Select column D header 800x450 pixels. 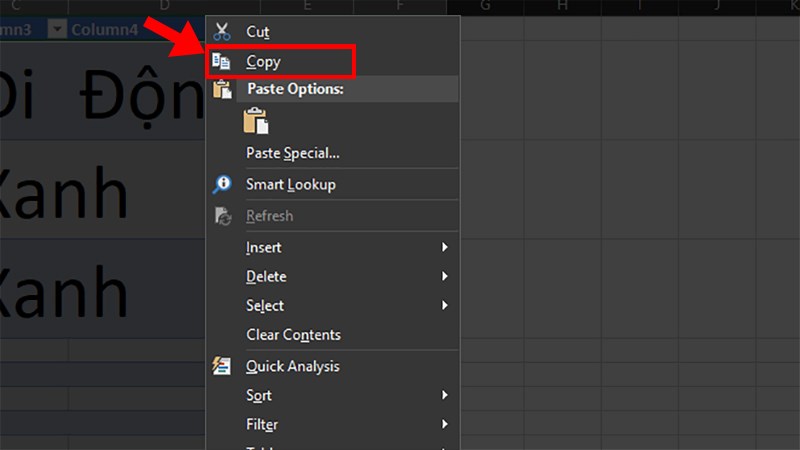164,6
